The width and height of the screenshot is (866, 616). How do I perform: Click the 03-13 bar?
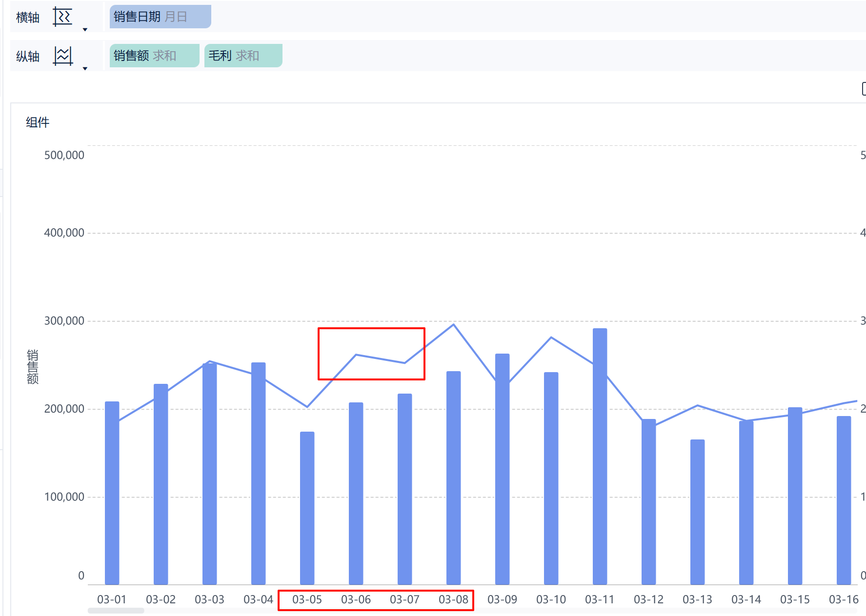698,512
